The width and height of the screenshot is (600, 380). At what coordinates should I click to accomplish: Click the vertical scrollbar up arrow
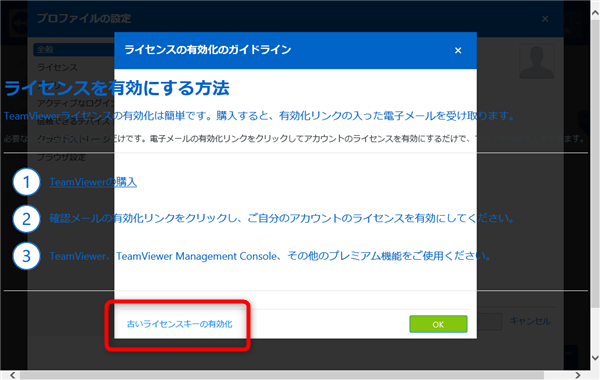pos(595,13)
